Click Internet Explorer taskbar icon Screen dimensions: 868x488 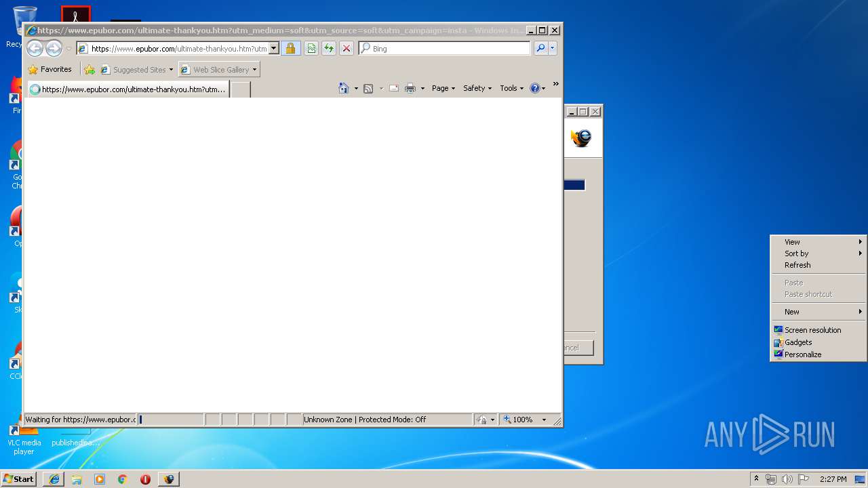(54, 479)
